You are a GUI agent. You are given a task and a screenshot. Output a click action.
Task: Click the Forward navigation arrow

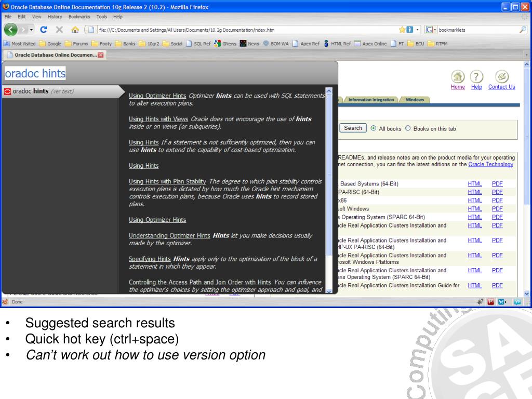(x=23, y=30)
